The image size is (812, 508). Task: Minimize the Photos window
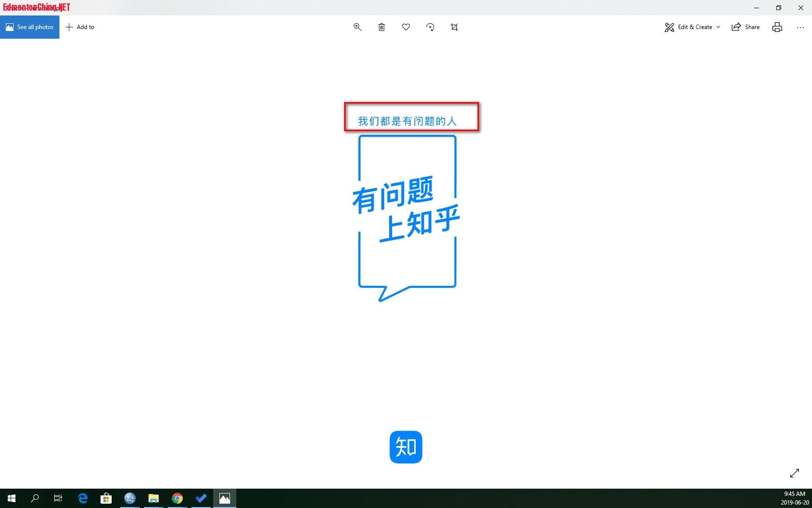[756, 8]
